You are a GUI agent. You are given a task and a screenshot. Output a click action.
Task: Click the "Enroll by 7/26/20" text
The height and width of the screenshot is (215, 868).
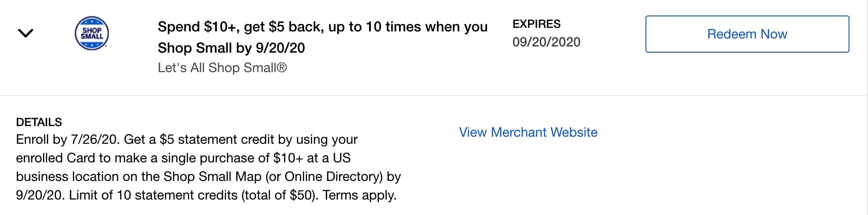68,139
